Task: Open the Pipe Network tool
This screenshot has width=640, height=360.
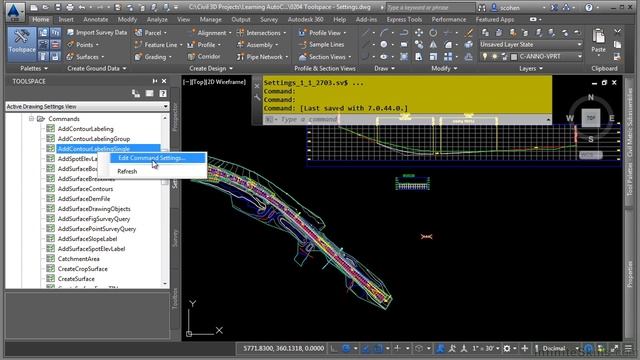Action: coord(262,57)
